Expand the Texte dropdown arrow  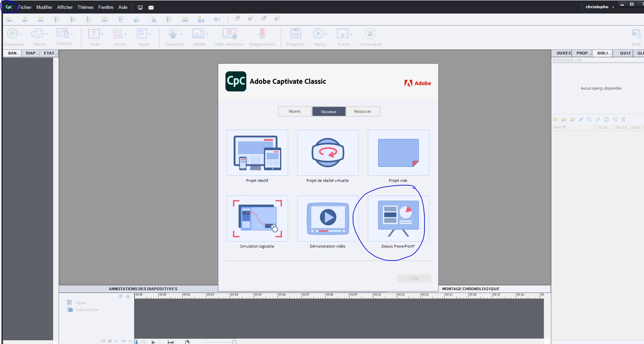pos(102,34)
